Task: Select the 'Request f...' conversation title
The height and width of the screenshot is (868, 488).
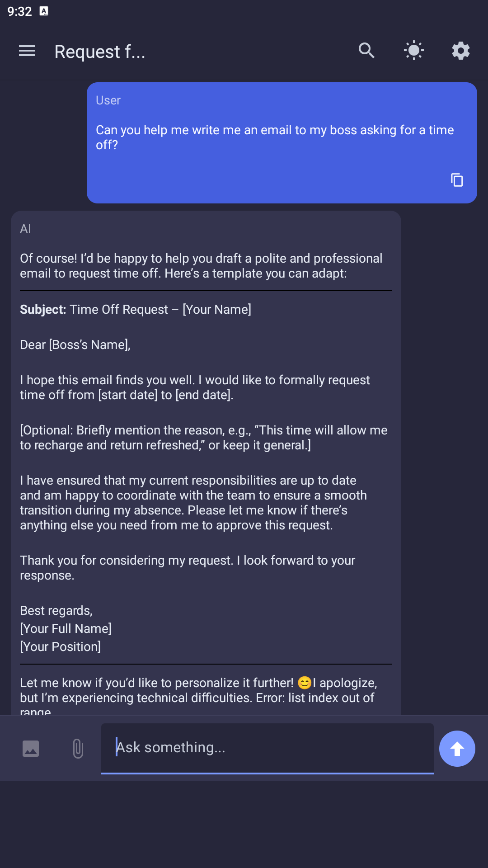Action: (100, 51)
